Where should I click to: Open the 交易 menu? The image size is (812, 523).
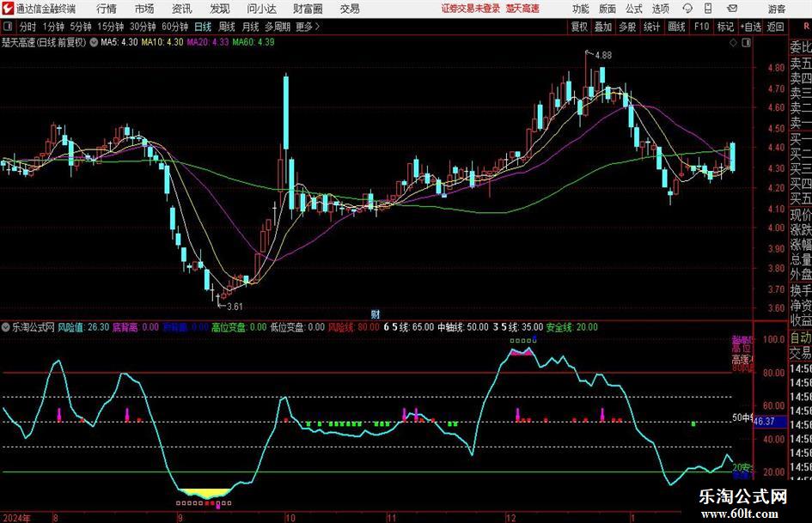[350, 9]
